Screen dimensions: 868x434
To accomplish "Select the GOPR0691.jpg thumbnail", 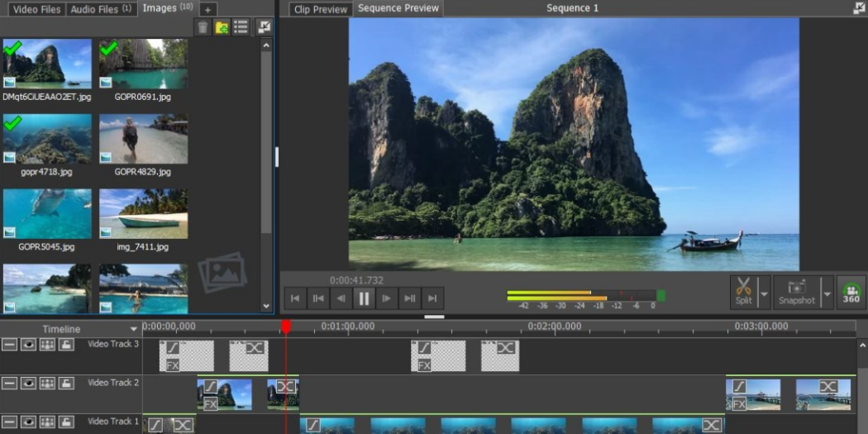I will 143,64.
